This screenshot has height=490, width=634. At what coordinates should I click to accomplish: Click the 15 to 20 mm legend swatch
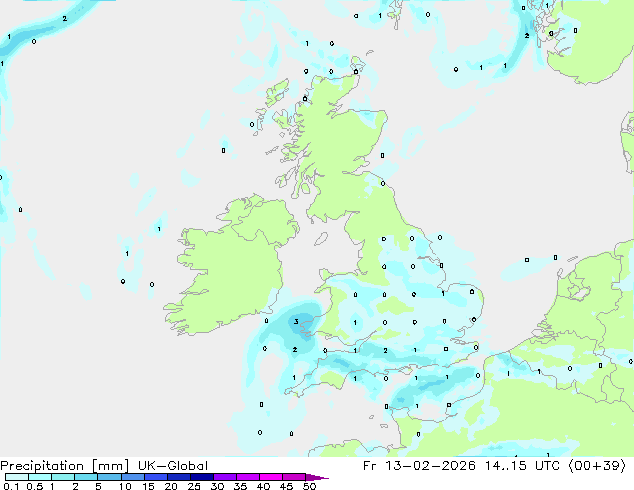click(156, 477)
